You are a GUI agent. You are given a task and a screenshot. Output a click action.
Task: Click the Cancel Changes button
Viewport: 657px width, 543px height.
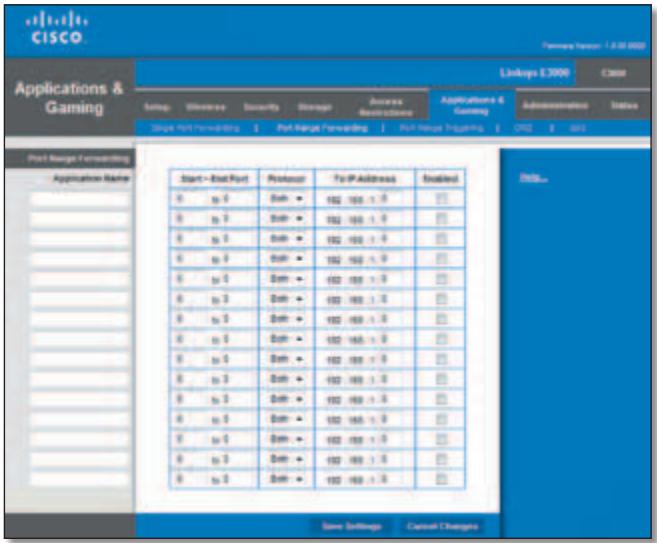(x=442, y=526)
